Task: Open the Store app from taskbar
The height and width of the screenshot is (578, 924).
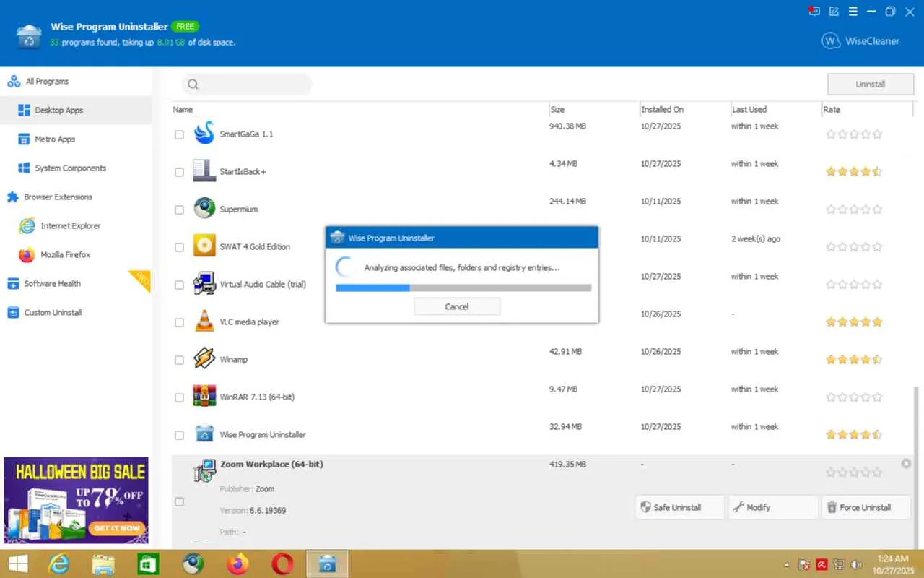Action: 148,564
